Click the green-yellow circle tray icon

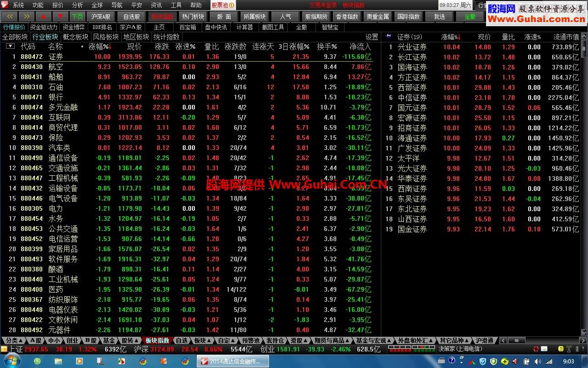(505, 362)
